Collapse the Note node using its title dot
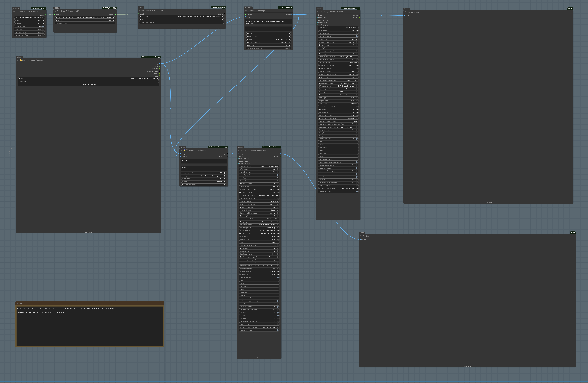The height and width of the screenshot is (383, 588). (17, 303)
